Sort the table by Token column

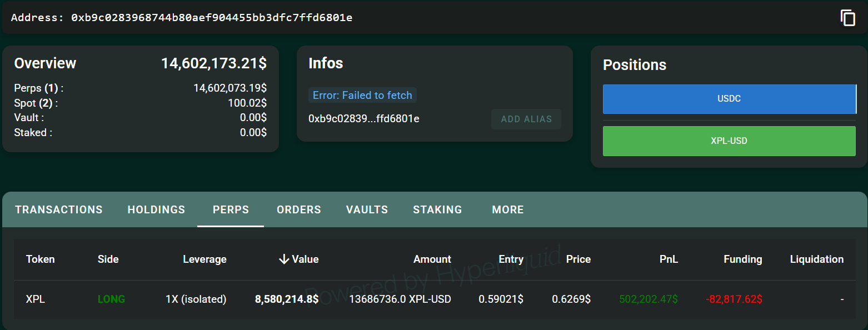41,259
